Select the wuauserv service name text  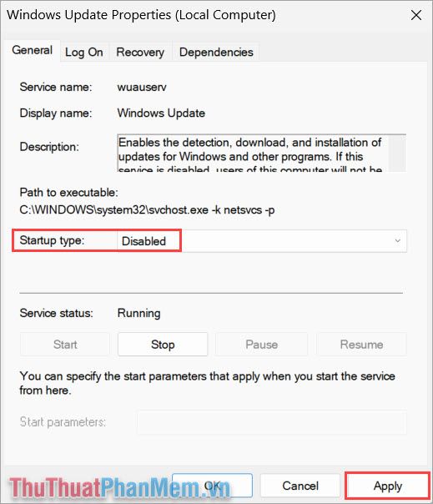142,87
